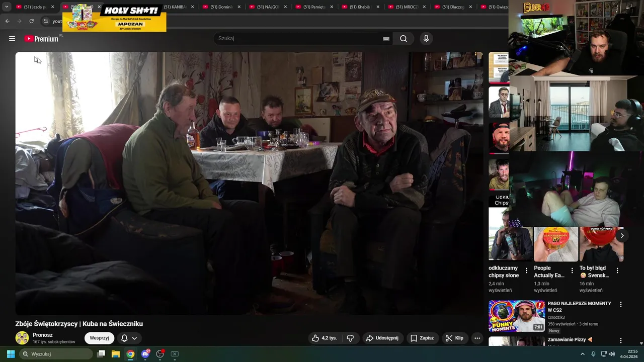Image resolution: width=644 pixels, height=362 pixels.
Task: Click the 'PAGO NAJLEPSZE MOMENTY W CS2' title
Action: (x=579, y=307)
